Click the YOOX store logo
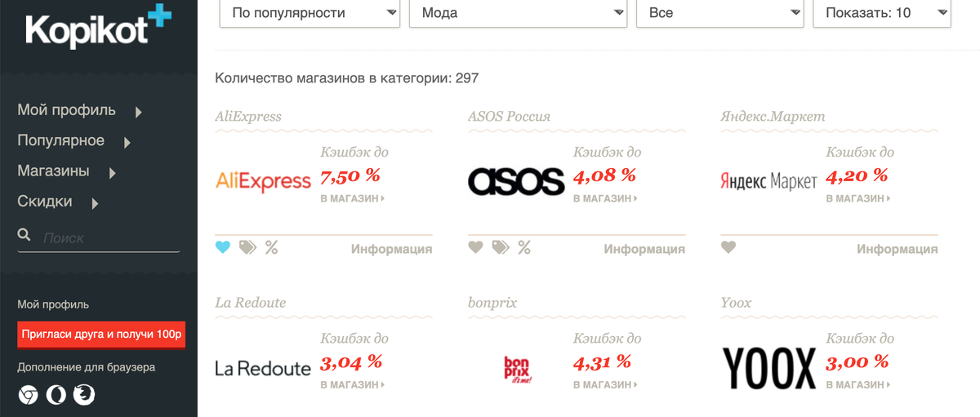The height and width of the screenshot is (417, 980). pos(769,368)
